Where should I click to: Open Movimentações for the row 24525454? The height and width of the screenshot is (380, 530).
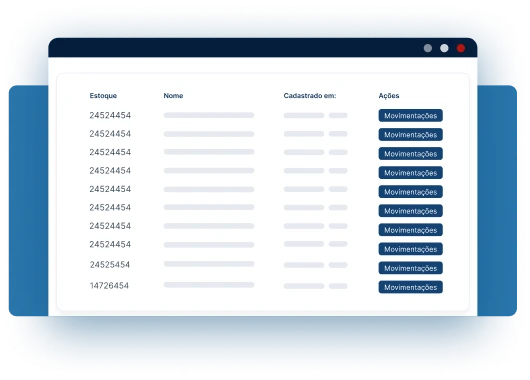tap(410, 268)
